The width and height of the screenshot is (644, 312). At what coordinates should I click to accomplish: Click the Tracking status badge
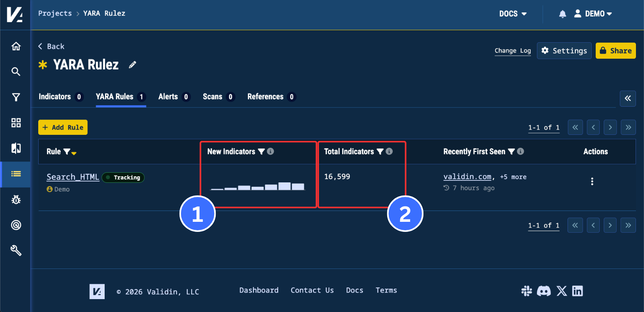123,178
